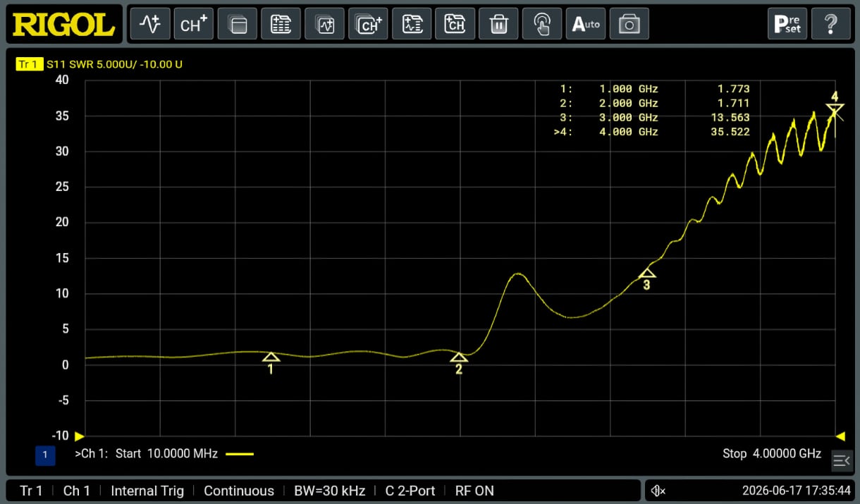Click the add trace to window icon

coord(325,25)
